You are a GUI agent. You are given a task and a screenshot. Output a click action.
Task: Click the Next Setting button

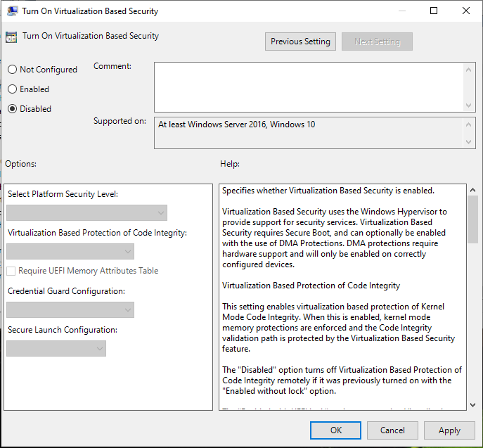[x=377, y=41]
